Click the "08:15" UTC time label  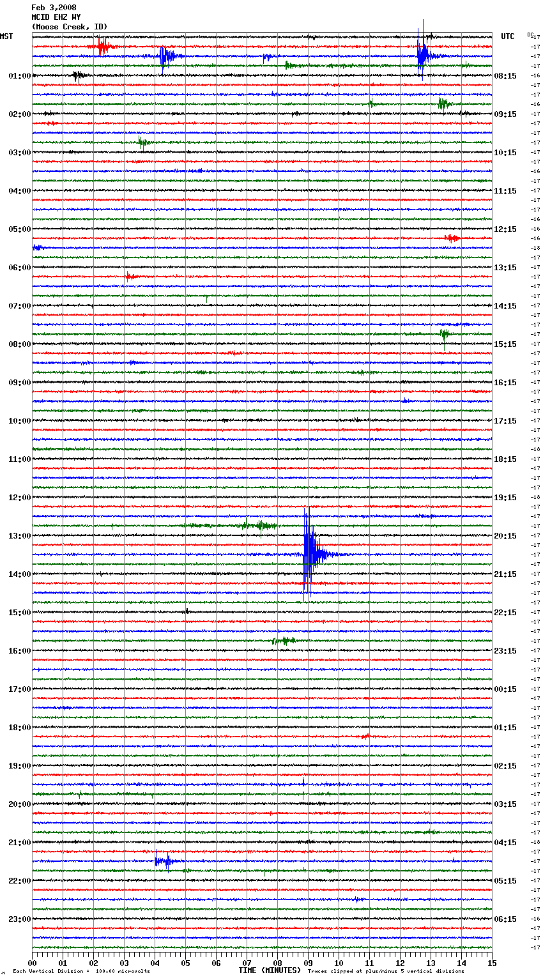(x=505, y=76)
